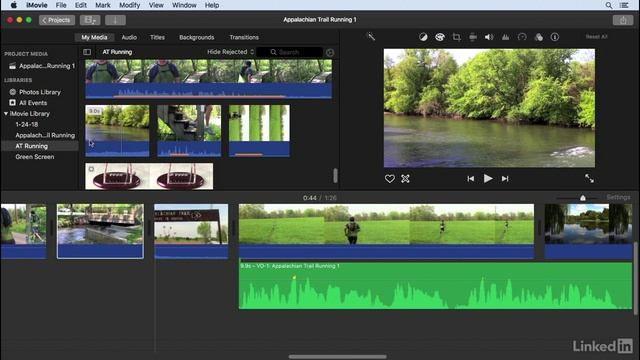Skip to previous clip in viewer
640x360 pixels.
[471, 179]
